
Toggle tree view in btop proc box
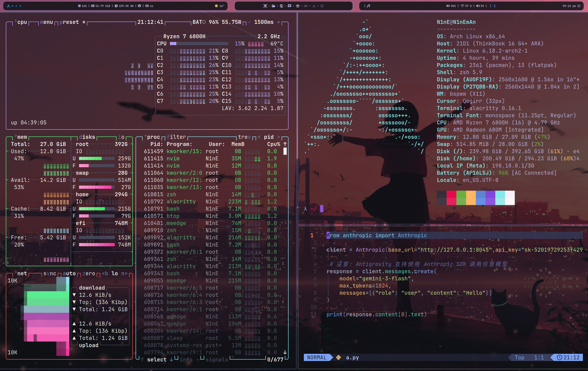pos(244,137)
